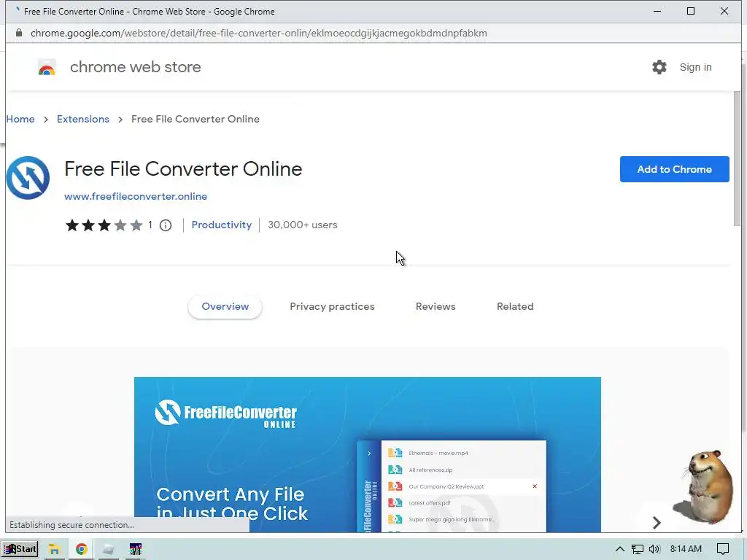Click Latest offers.pdf in preview list
The height and width of the screenshot is (560, 747).
click(430, 503)
